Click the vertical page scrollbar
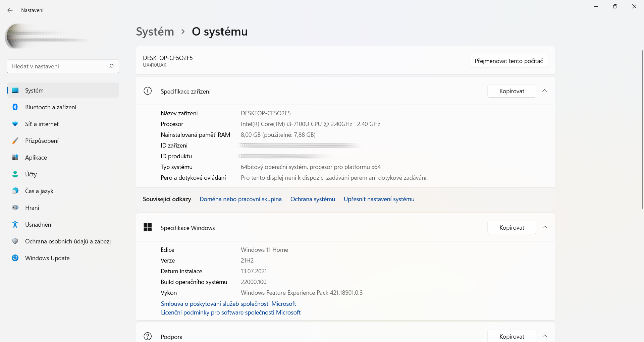Viewport: 644px width, 342px height. click(x=642, y=129)
